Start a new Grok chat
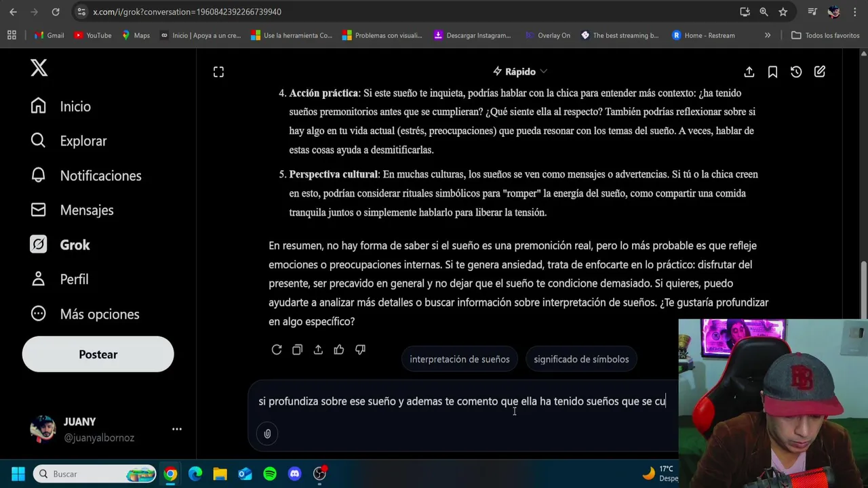Viewport: 868px width, 488px height. (x=819, y=72)
